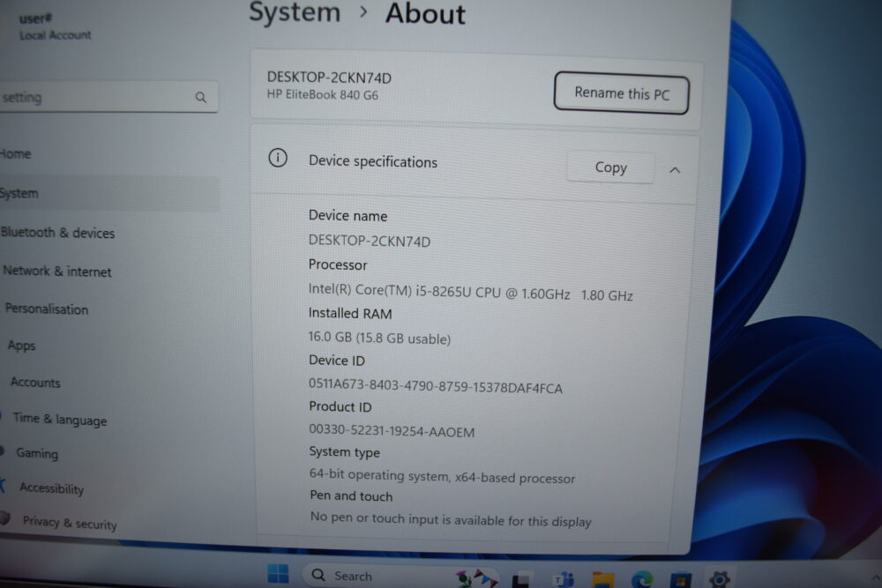This screenshot has width=882, height=588.
Task: Click DESKTOP-2CKN74D under Device name
Action: pyautogui.click(x=370, y=241)
